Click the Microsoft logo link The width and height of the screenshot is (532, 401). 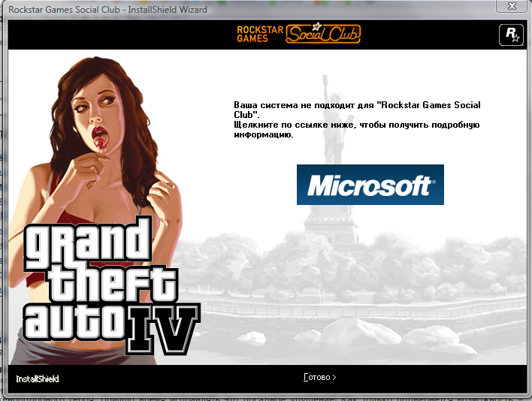coord(370,185)
